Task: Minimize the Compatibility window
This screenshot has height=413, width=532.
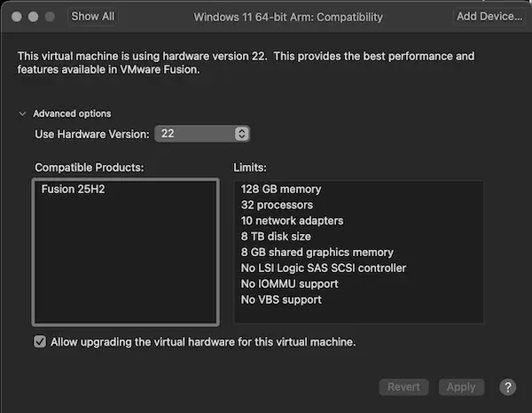Action: tap(34, 17)
